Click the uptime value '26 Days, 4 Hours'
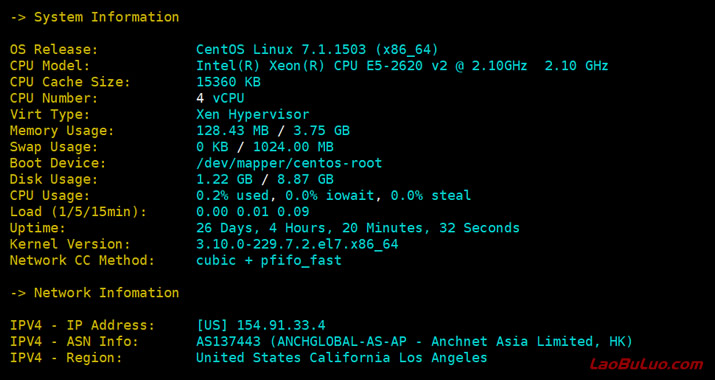The image size is (715, 380). (x=358, y=228)
